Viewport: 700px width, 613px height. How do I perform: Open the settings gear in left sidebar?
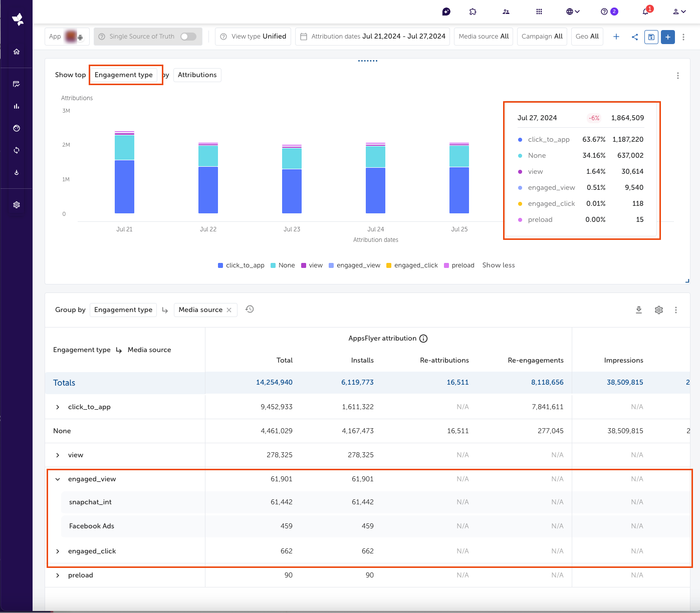click(17, 205)
